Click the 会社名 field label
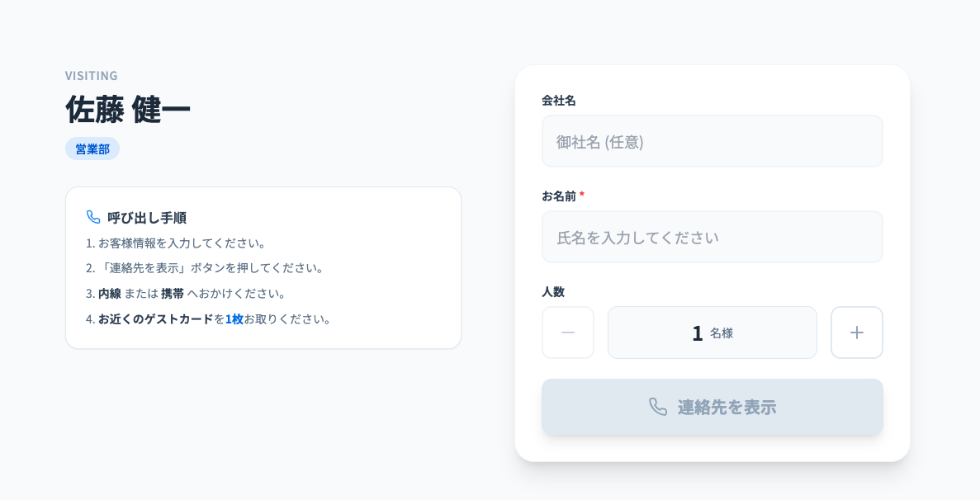This screenshot has height=500, width=980. 559,100
